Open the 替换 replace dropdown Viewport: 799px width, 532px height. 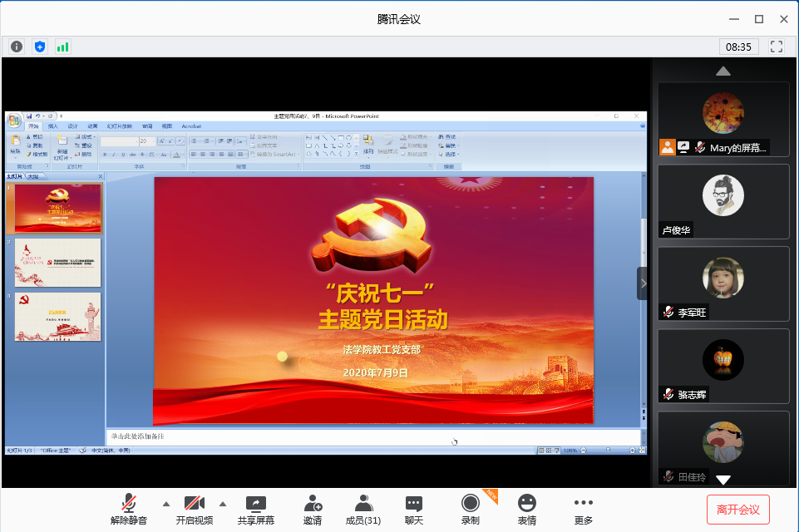(448, 145)
